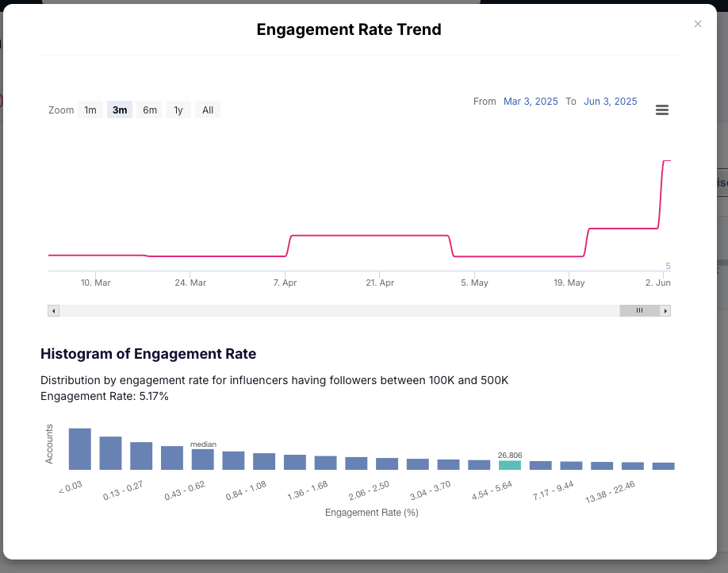The image size is (728, 573).
Task: Open the To date picker via Jun 3, 2025
Action: pos(610,101)
